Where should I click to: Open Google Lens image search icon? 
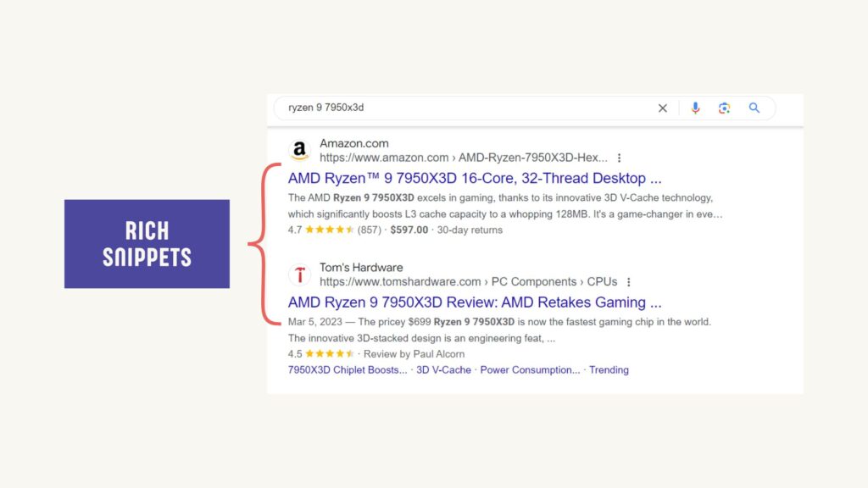(x=724, y=108)
